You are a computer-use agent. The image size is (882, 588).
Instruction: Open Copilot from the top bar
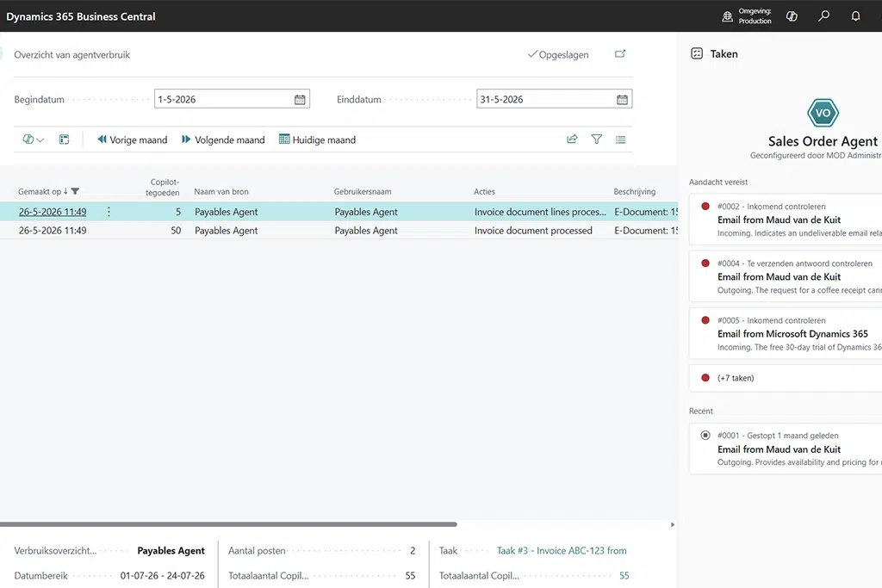(792, 16)
